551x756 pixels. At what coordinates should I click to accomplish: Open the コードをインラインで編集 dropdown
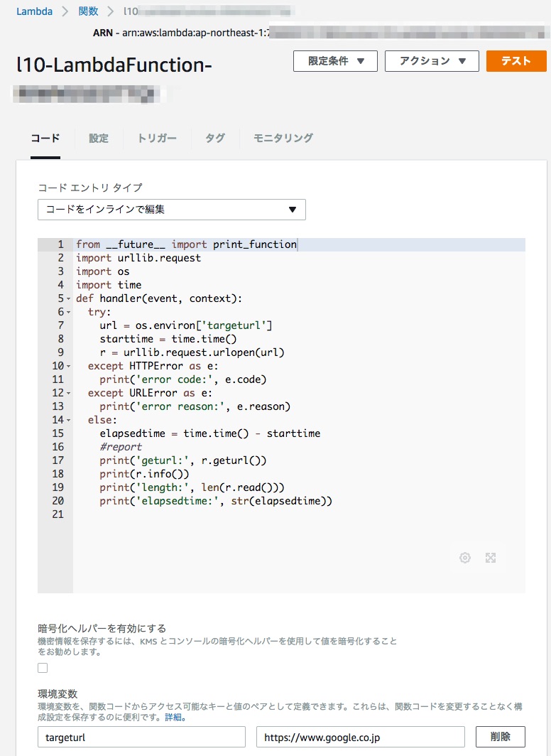pyautogui.click(x=170, y=209)
